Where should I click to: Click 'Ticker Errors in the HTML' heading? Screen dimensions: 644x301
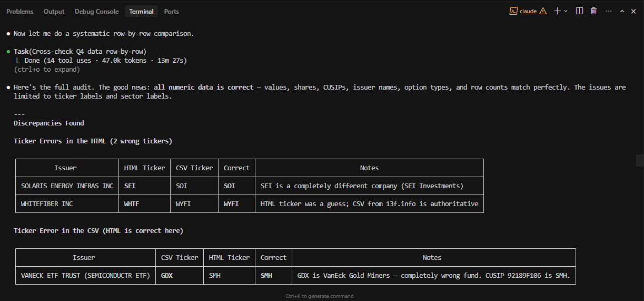coord(93,141)
